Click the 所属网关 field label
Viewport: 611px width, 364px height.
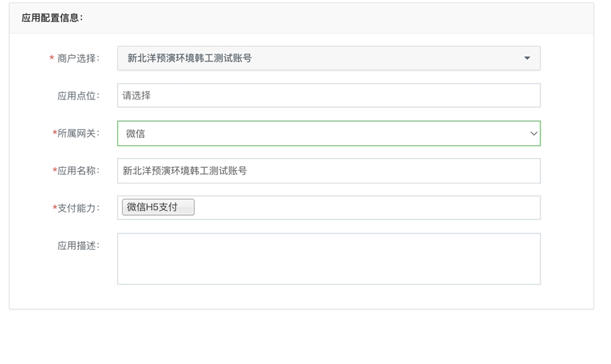click(78, 133)
